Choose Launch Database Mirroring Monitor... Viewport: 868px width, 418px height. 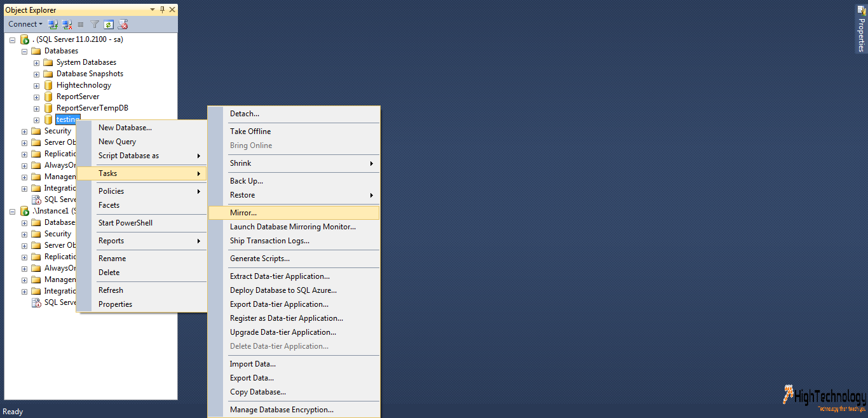[294, 227]
